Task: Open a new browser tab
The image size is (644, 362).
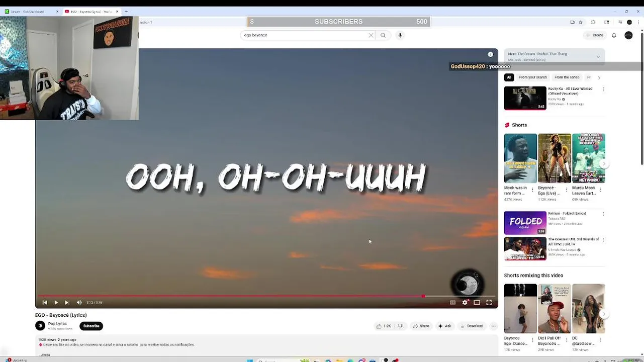Action: click(126, 12)
